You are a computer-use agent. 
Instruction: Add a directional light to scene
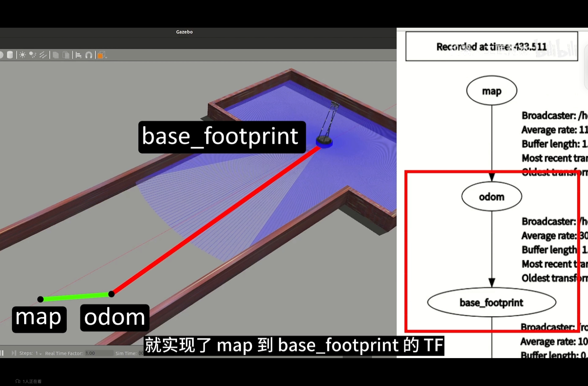pyautogui.click(x=43, y=55)
